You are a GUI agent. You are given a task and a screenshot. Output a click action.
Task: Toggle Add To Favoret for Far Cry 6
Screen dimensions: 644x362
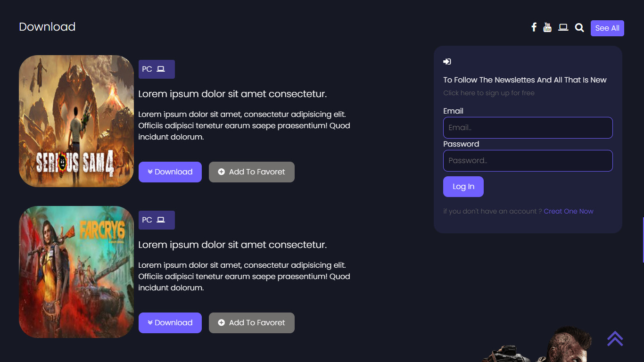(251, 322)
